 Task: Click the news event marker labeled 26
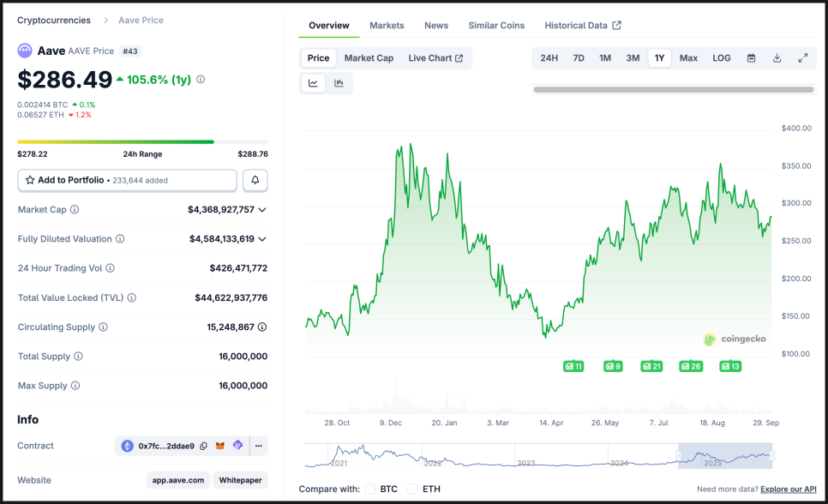click(x=691, y=366)
